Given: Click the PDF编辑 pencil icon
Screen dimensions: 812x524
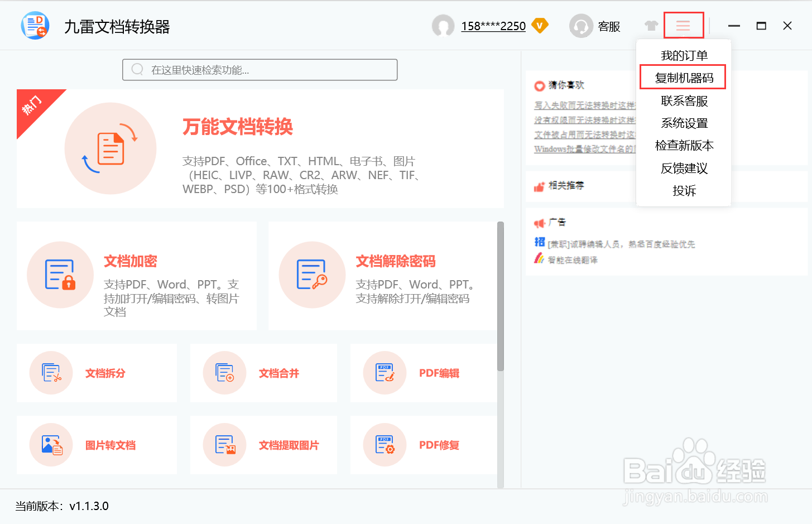Looking at the screenshot, I should [x=385, y=373].
